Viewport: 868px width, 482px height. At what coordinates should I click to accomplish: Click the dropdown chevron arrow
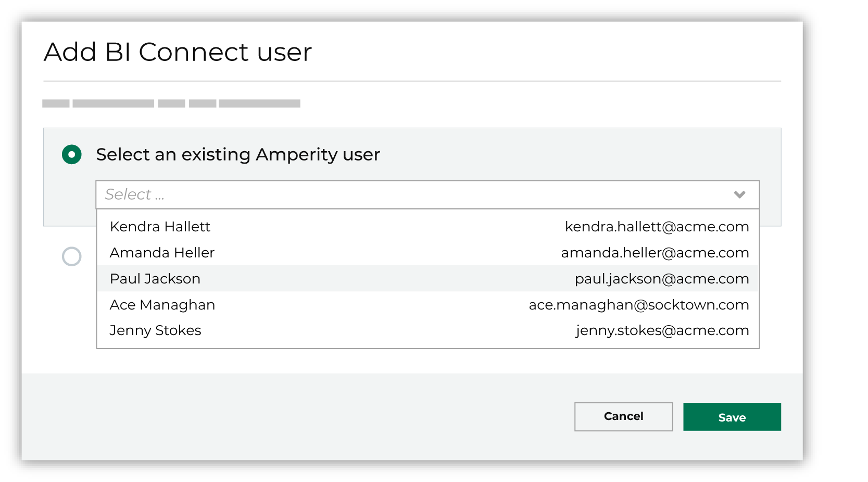coord(739,195)
